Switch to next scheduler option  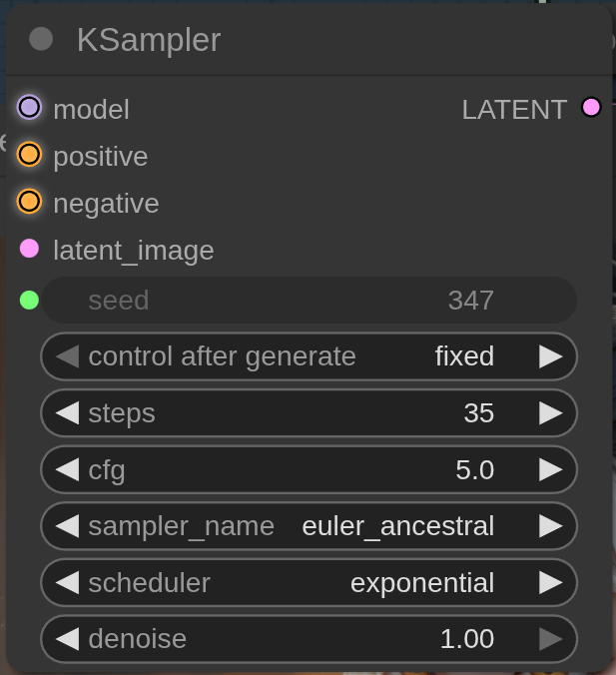click(550, 583)
